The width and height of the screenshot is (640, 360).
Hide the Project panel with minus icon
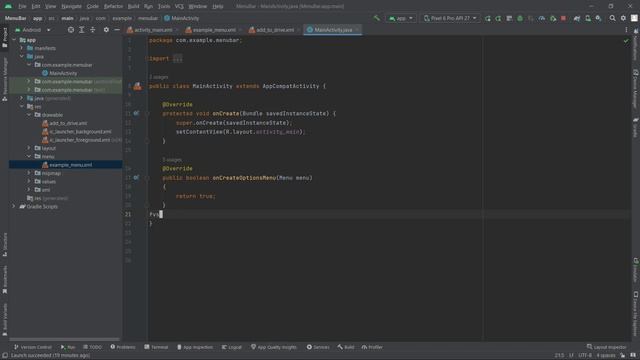pos(117,30)
